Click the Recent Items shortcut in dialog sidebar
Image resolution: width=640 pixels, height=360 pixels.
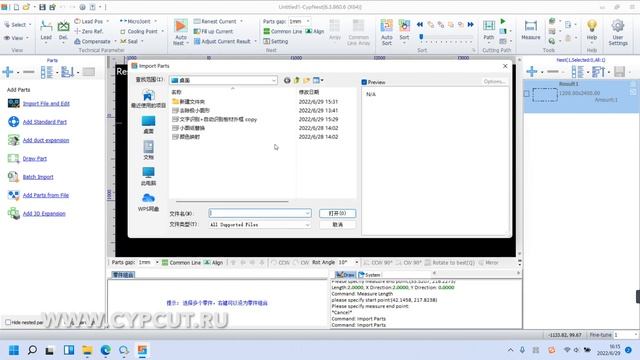[x=148, y=99]
